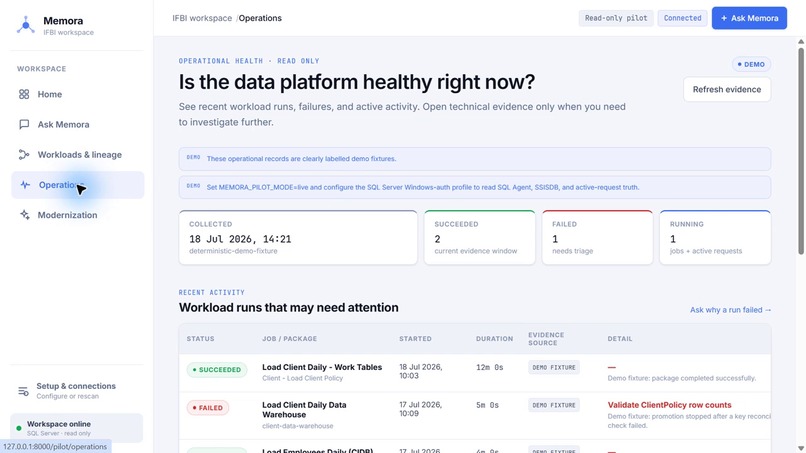Click the SUCCEEDED status pill
Viewport: 806px width, 453px height.
click(217, 370)
